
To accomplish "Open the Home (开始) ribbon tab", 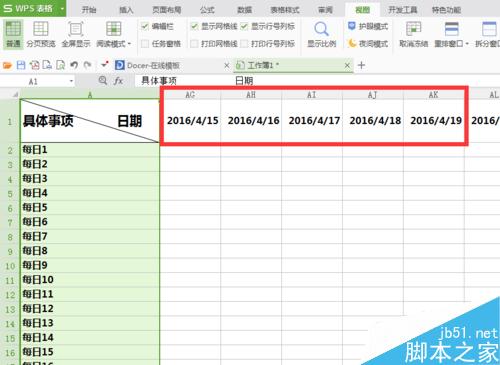I will point(89,10).
